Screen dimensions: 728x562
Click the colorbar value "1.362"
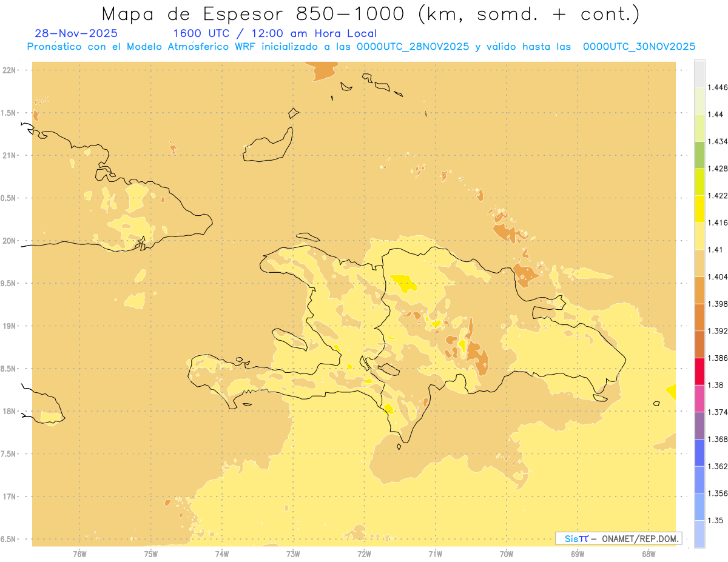pyautogui.click(x=718, y=466)
